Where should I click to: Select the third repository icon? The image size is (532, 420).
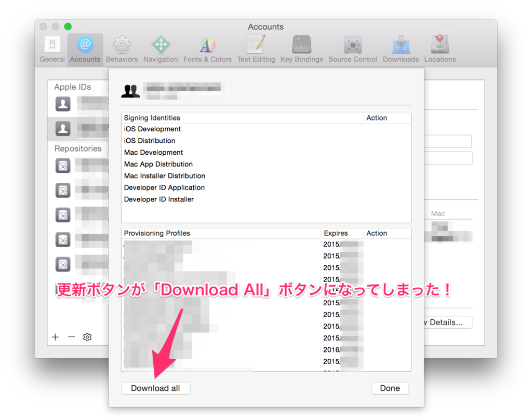(63, 215)
